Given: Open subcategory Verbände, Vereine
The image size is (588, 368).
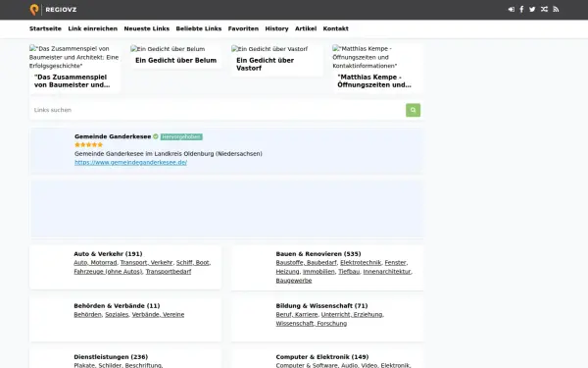Looking at the screenshot, I should (158, 315).
